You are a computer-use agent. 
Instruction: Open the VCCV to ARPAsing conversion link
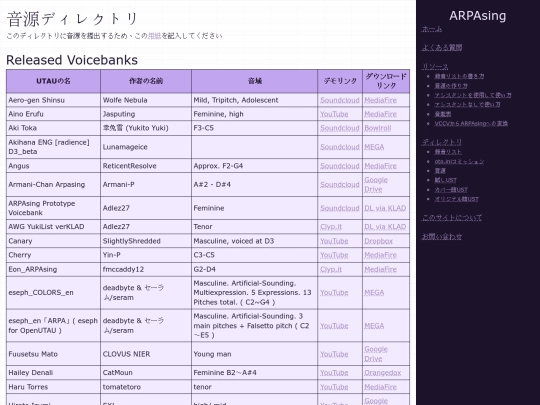tap(471, 123)
